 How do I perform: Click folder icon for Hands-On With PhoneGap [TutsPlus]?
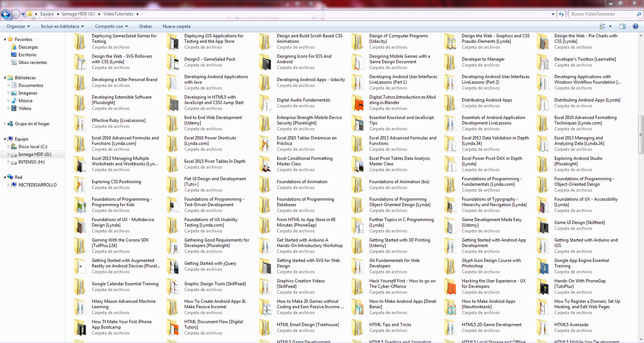tap(543, 287)
